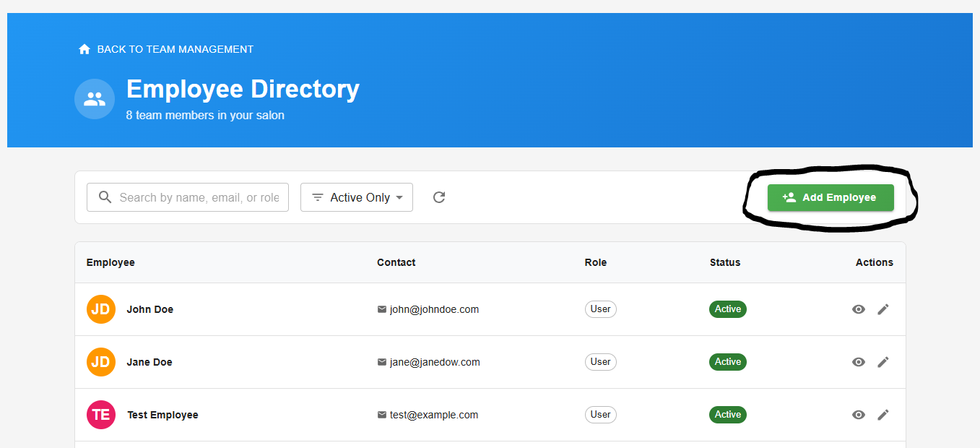Edit John Doe with the pencil icon
This screenshot has width=980, height=448.
pyautogui.click(x=883, y=309)
